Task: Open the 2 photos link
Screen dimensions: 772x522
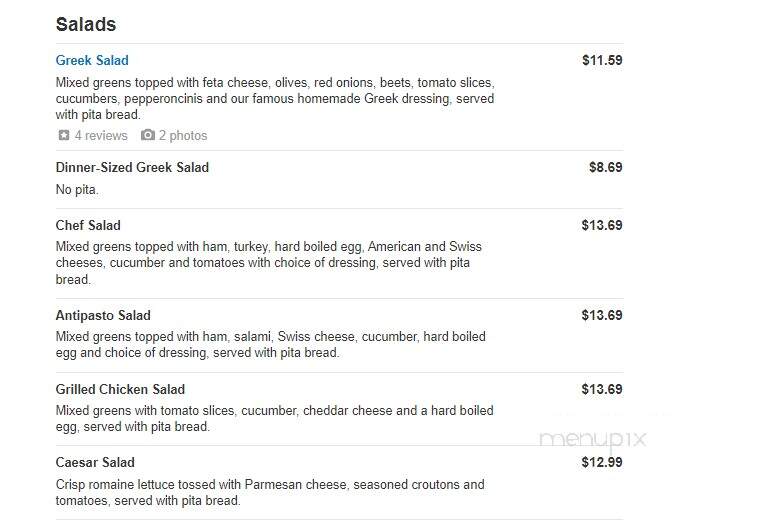Action: tap(183, 135)
